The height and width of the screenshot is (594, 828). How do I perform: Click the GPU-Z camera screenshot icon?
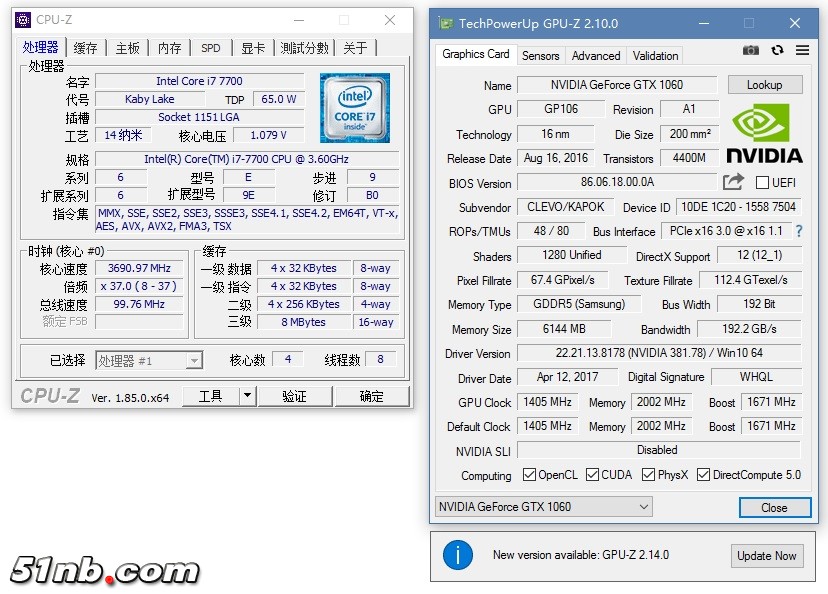point(751,51)
